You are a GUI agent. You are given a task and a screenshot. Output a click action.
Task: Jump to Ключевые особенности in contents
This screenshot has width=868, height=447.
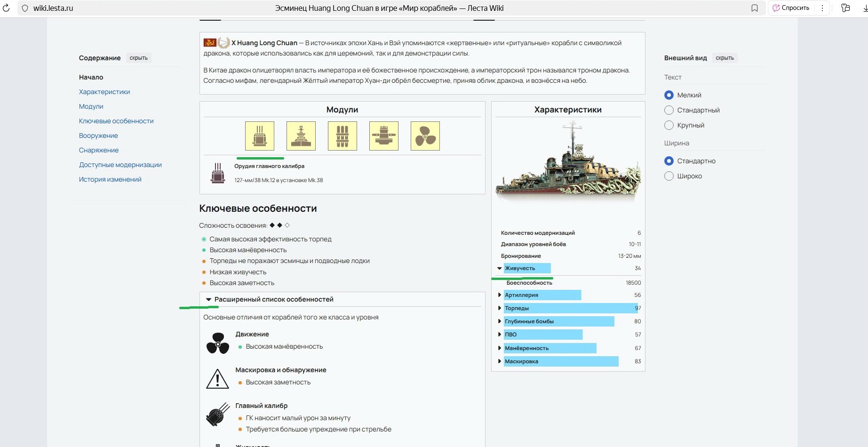click(116, 121)
